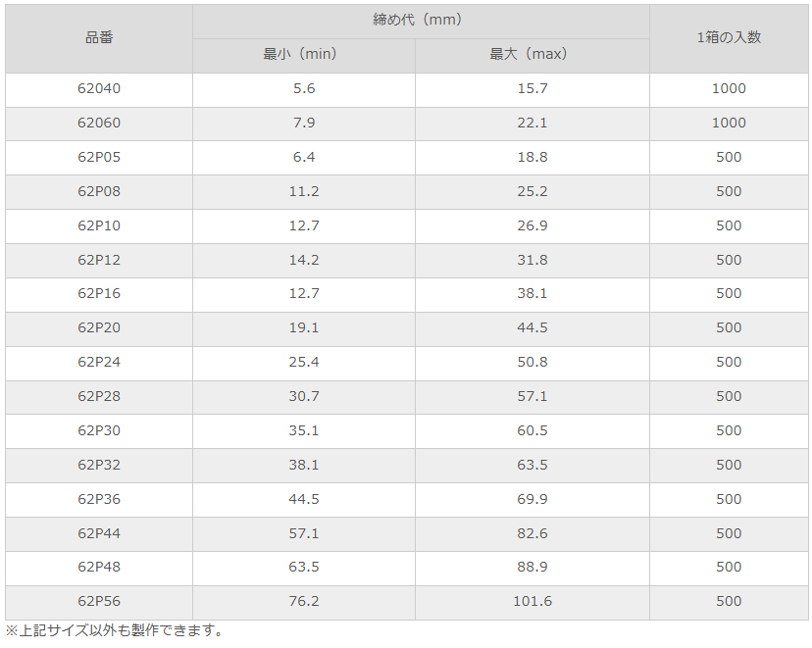Image resolution: width=812 pixels, height=648 pixels.
Task: Select min value 19.1 in 62P20 row
Action: click(x=303, y=327)
